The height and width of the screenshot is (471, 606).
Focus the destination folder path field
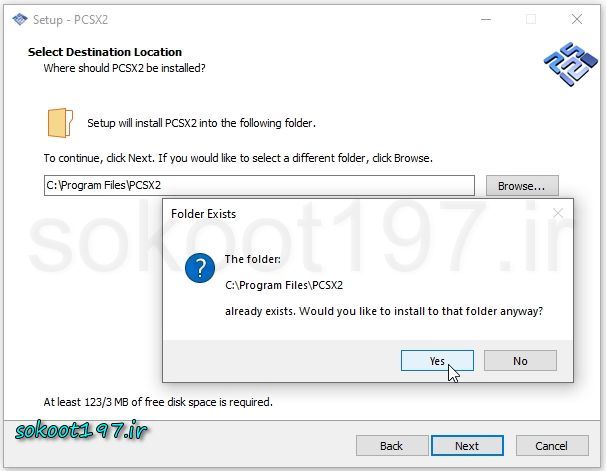(x=259, y=186)
